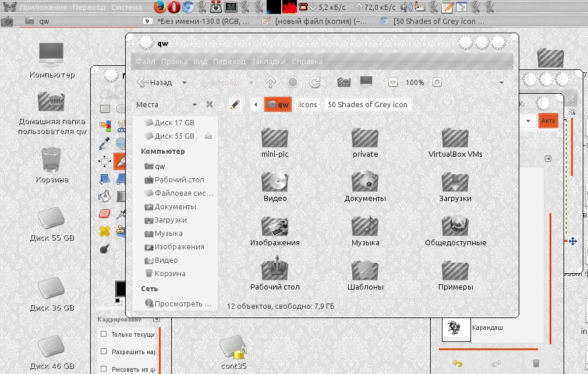Open the Документы folder in the file pane

coord(365,187)
